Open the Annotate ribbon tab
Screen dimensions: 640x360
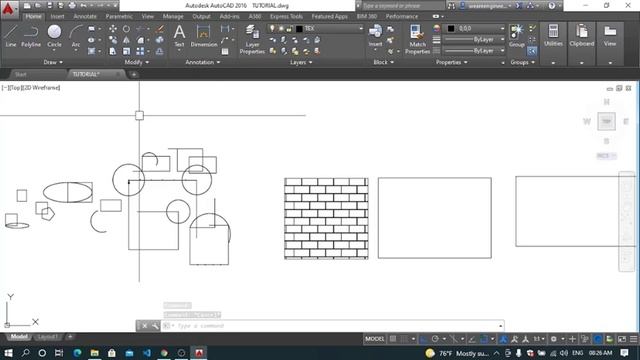tap(85, 16)
